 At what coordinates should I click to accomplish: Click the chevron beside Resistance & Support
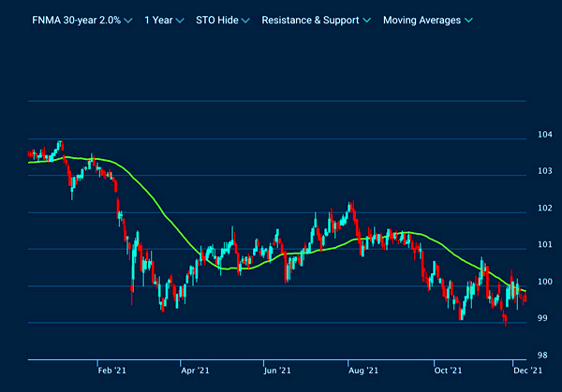366,21
